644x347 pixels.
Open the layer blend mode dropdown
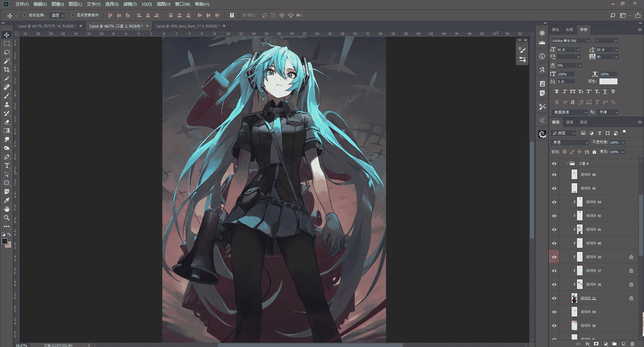(570, 142)
